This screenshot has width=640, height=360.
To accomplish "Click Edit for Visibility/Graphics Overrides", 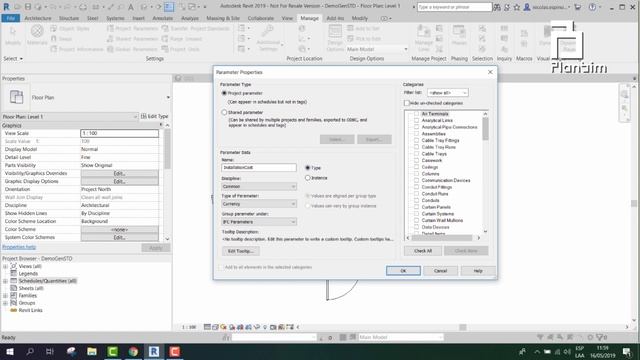I will pos(119,173).
